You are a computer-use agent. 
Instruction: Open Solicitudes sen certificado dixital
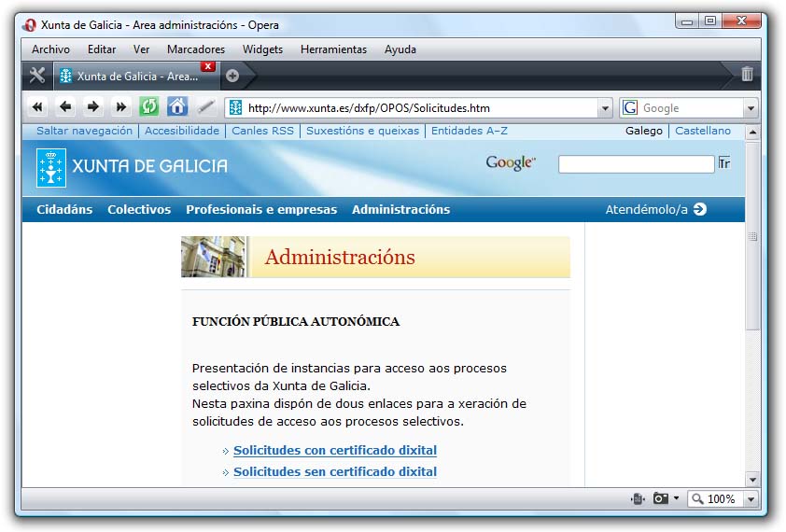[x=335, y=472]
